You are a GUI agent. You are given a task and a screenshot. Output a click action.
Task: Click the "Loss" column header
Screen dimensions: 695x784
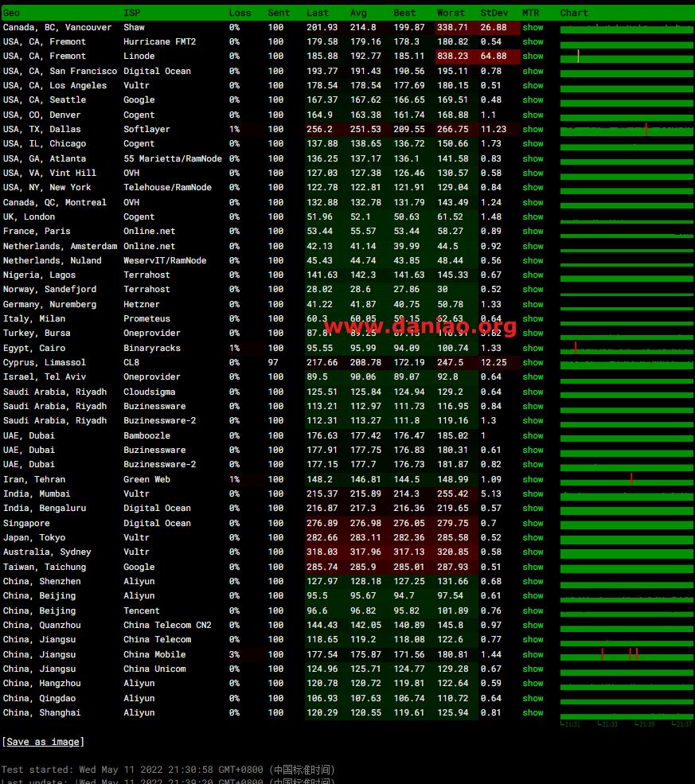[x=240, y=13]
